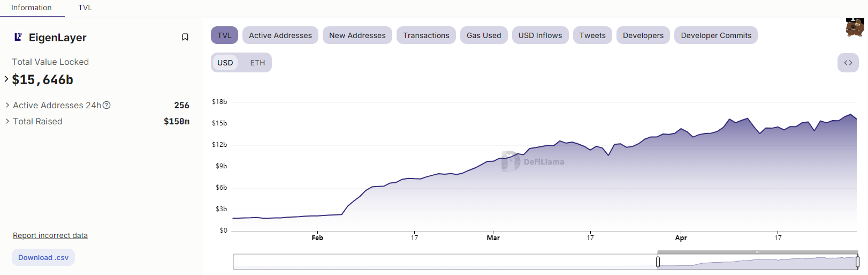
Task: Switch to the Information tab
Action: 32,8
